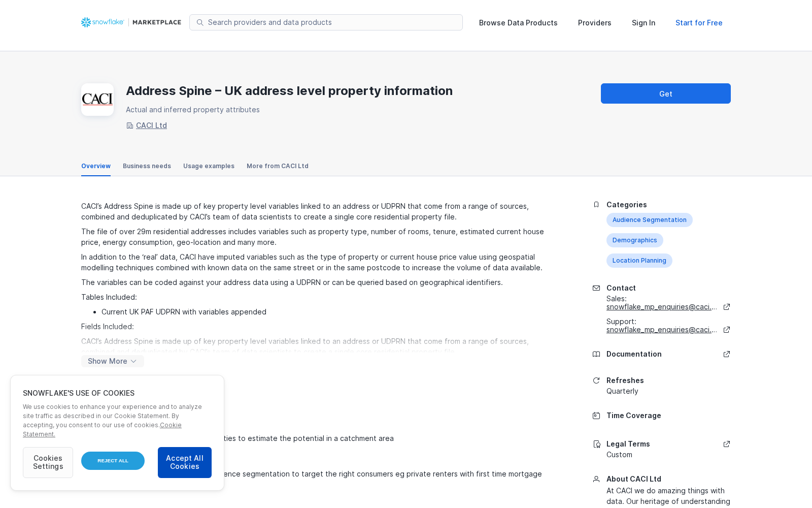Click the Sign In link
This screenshot has width=812, height=508.
point(644,23)
